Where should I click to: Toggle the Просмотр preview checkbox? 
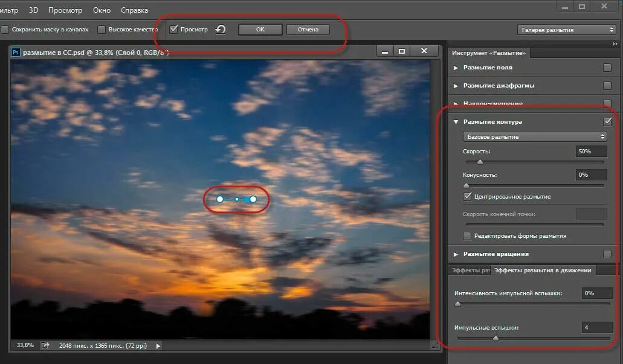(x=173, y=29)
